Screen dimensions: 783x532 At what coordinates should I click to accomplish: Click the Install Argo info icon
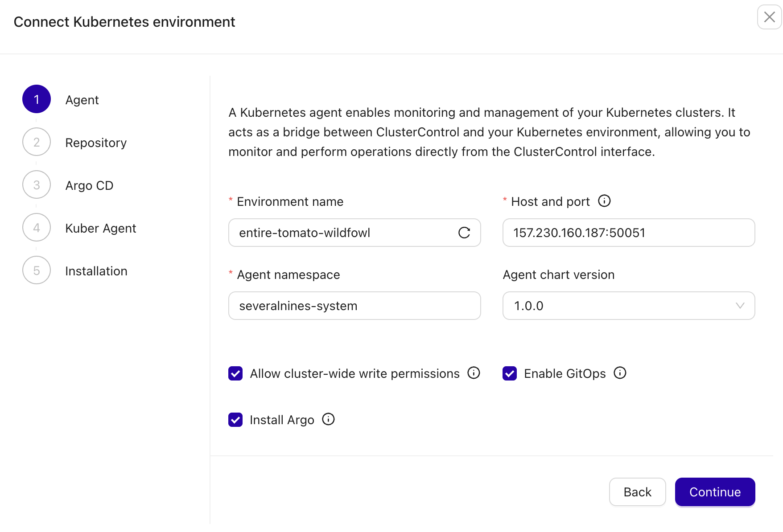coord(328,419)
